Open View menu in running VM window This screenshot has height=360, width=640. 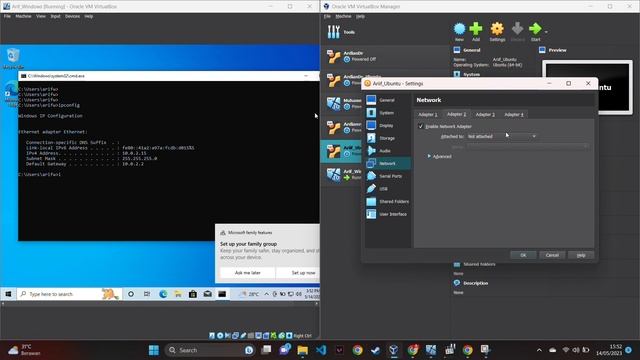pos(41,16)
